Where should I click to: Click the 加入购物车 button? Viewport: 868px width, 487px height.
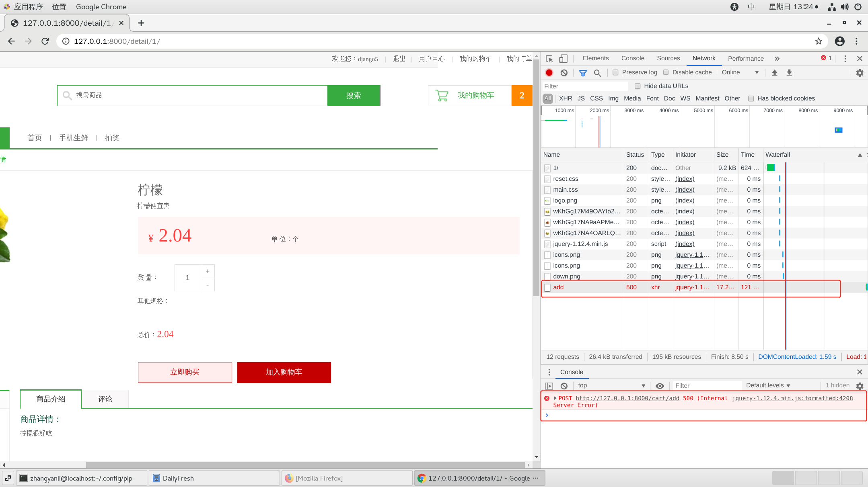point(284,372)
